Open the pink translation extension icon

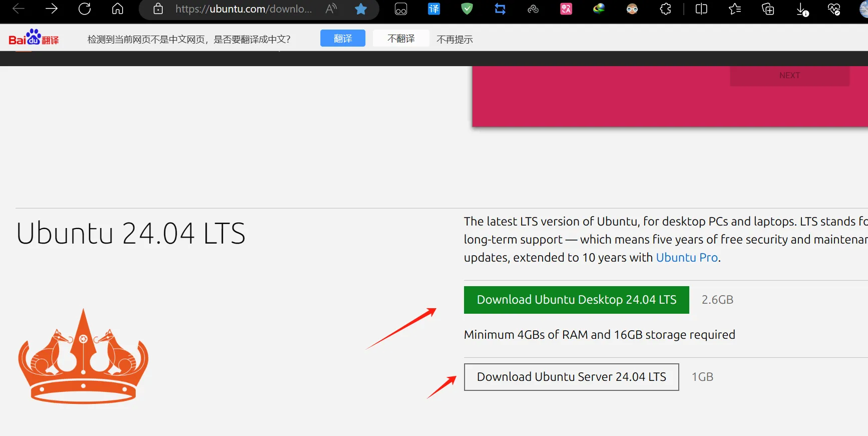point(566,9)
